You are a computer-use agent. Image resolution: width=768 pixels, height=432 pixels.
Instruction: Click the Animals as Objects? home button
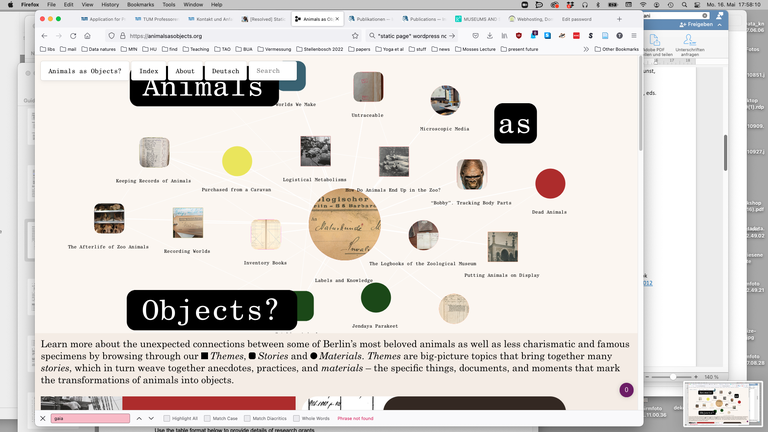tap(85, 71)
